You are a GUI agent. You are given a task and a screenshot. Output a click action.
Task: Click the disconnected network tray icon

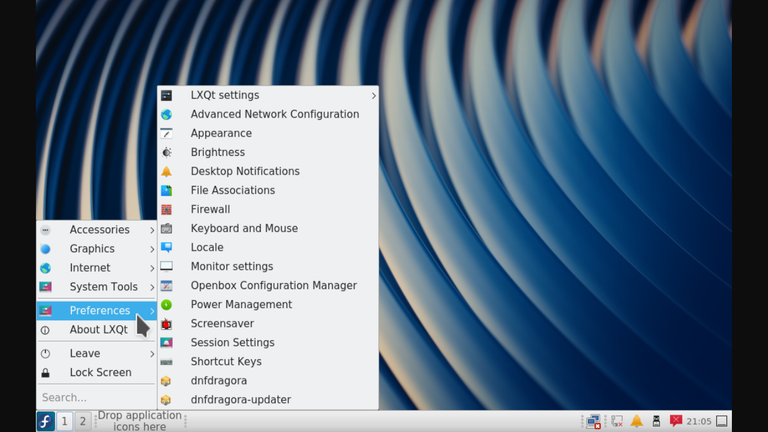594,421
